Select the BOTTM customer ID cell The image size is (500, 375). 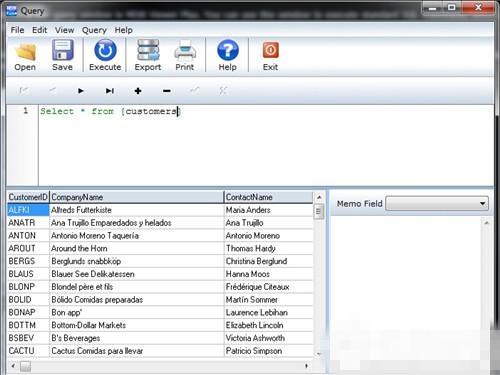tap(28, 325)
